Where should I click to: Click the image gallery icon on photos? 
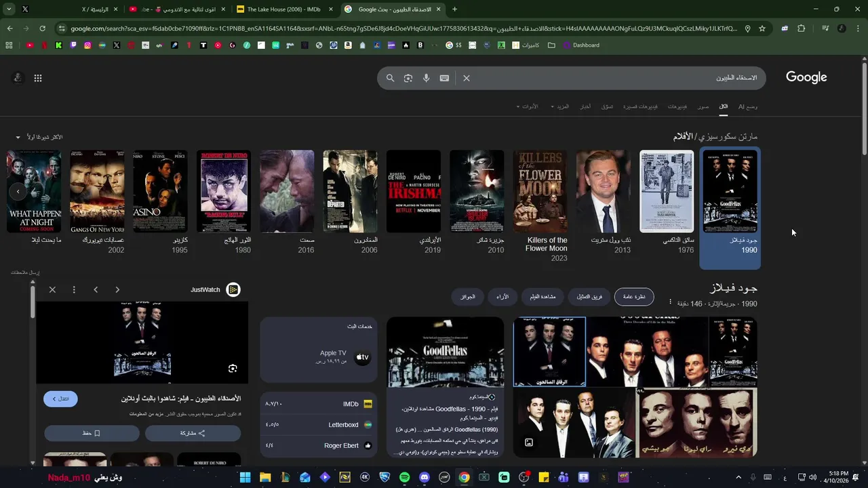529,443
